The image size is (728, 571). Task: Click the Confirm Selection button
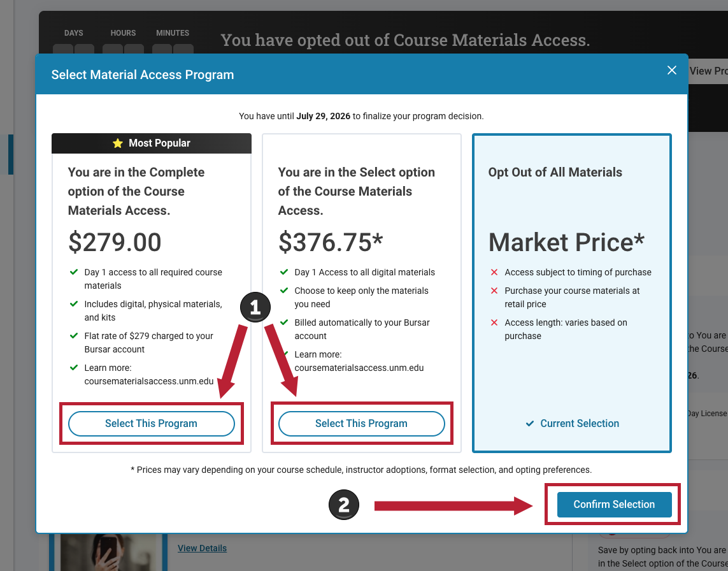(614, 504)
